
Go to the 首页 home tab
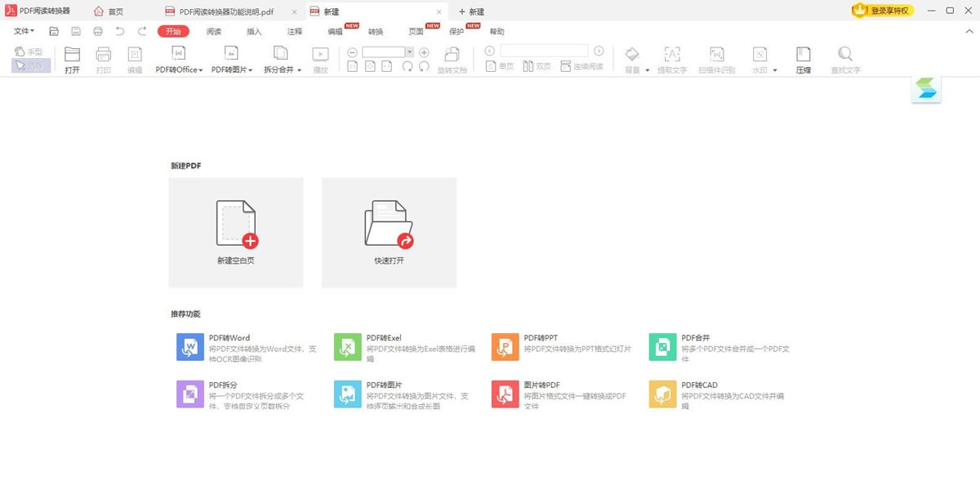coord(110,11)
